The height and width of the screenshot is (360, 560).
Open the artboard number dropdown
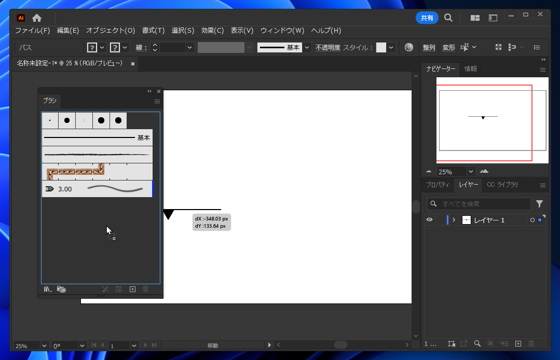pyautogui.click(x=134, y=346)
